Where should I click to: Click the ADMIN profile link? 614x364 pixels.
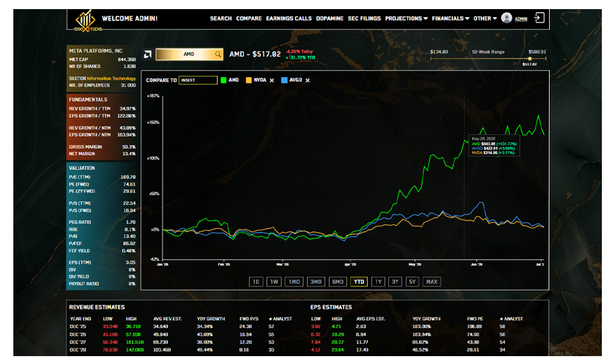(x=521, y=19)
